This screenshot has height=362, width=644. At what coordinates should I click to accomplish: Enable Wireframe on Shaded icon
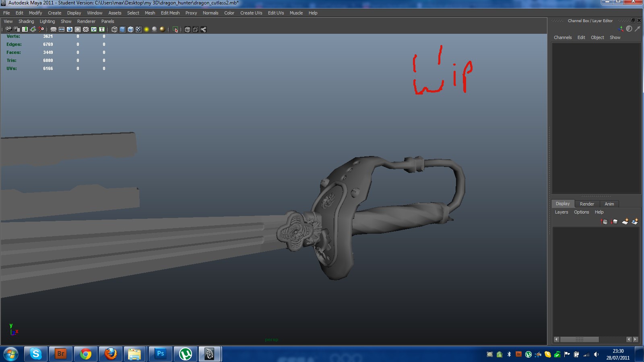pos(130,29)
